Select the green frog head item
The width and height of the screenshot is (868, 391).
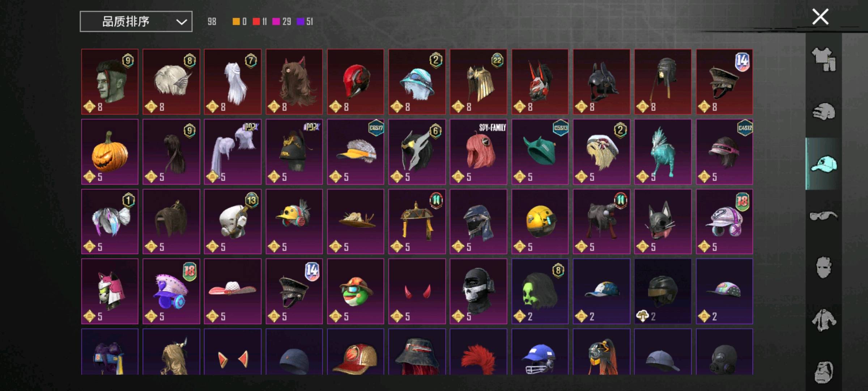click(x=356, y=291)
